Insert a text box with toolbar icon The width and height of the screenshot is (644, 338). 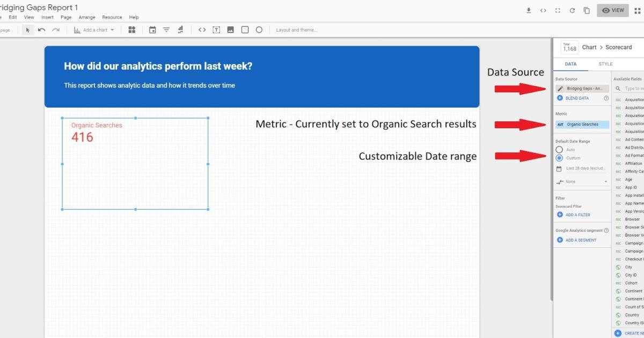[x=216, y=30]
